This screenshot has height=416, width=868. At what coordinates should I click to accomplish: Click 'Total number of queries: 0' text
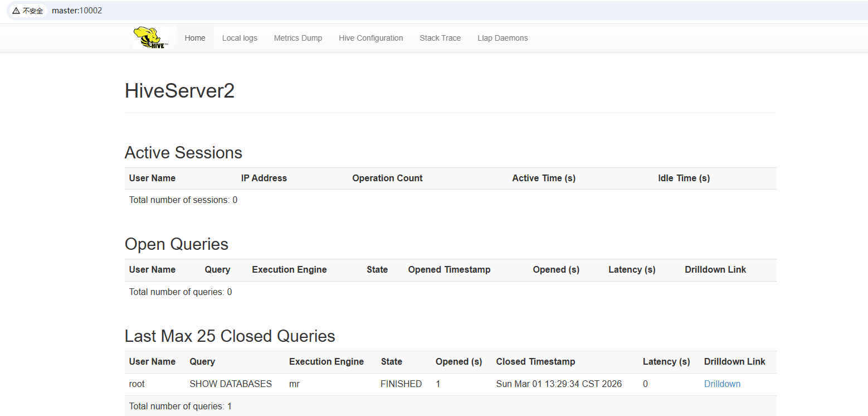pos(181,292)
